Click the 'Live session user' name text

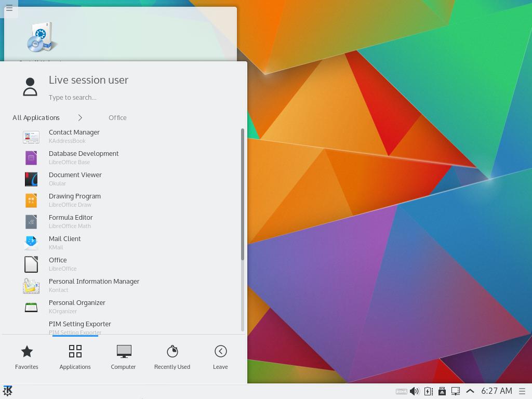(x=88, y=80)
